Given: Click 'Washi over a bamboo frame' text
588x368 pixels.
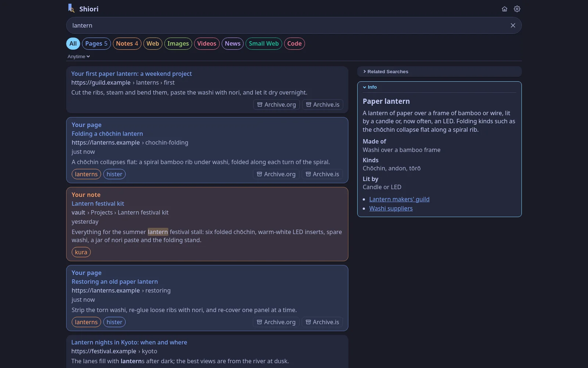Looking at the screenshot, I should pos(402,150).
